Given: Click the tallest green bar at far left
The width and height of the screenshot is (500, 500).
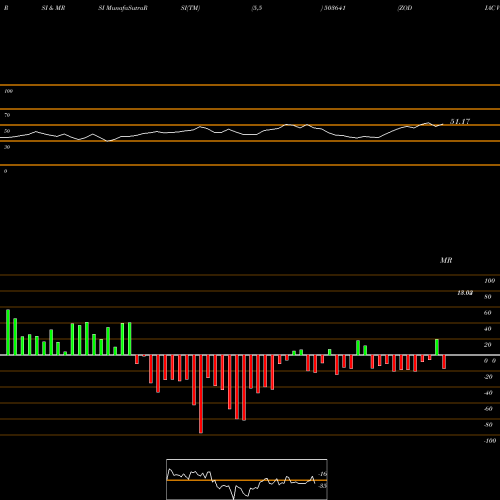Looking at the screenshot, I should 8,332.
